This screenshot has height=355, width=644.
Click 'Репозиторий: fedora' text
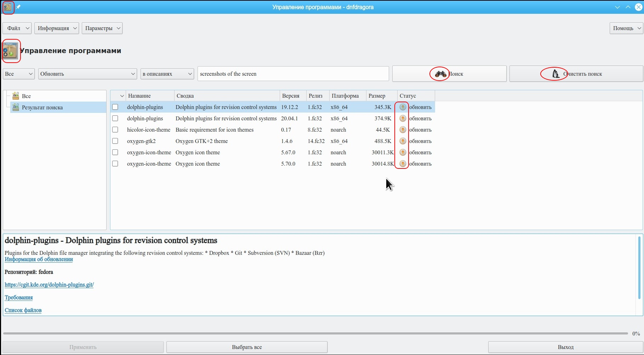coord(29,272)
